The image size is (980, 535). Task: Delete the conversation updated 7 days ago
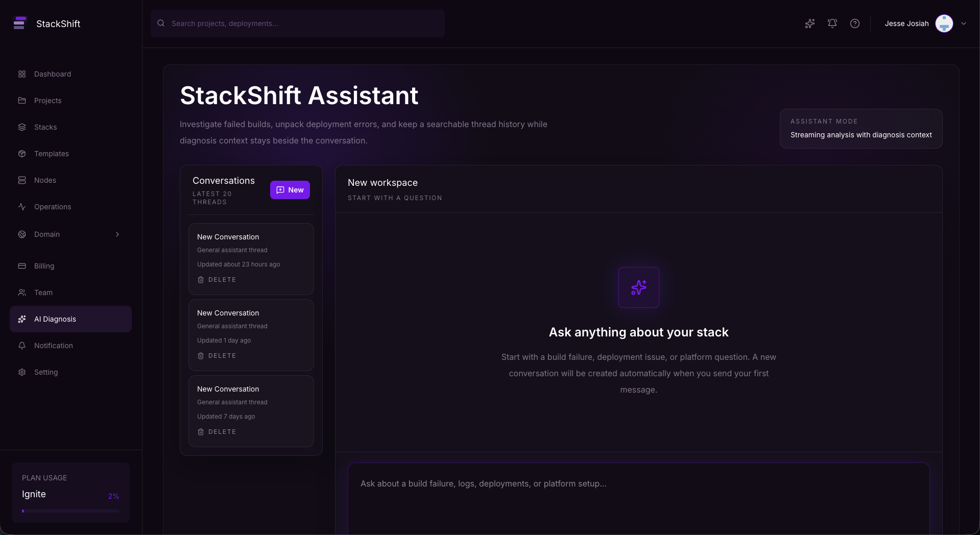[x=217, y=431]
